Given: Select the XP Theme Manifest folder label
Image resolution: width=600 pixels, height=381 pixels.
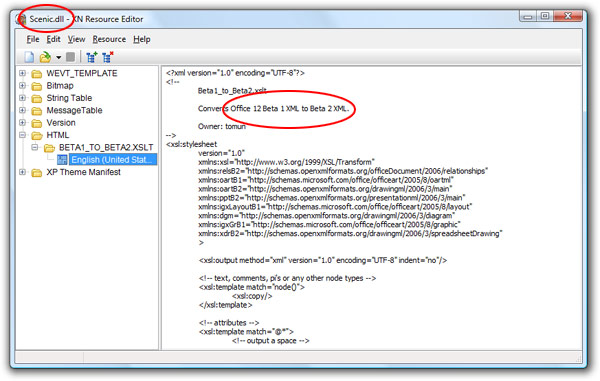Looking at the screenshot, I should (x=83, y=172).
